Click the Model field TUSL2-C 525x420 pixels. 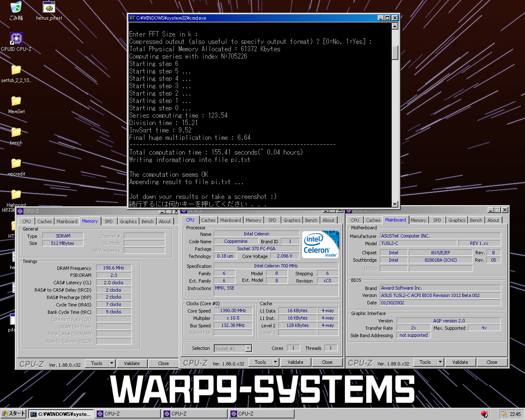coord(418,243)
